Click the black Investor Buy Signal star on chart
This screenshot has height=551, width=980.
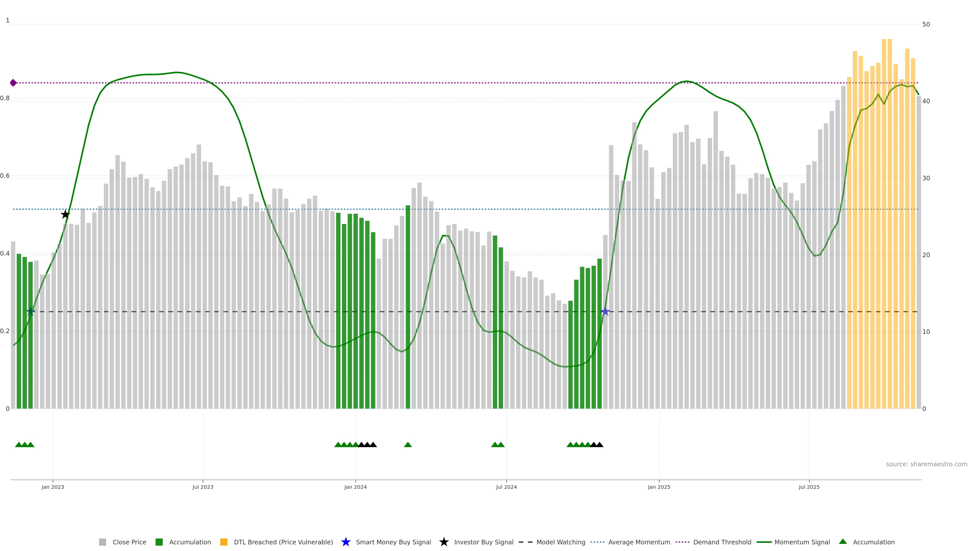pyautogui.click(x=65, y=215)
